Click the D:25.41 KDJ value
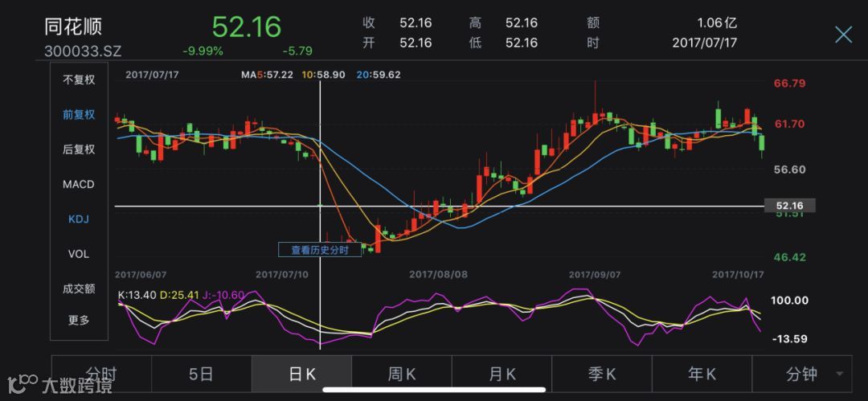868x401 pixels. 178,295
